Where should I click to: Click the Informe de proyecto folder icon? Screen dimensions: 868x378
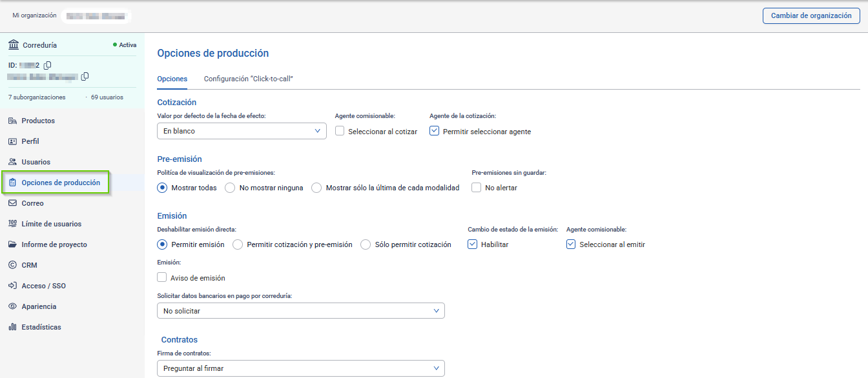[x=13, y=244]
